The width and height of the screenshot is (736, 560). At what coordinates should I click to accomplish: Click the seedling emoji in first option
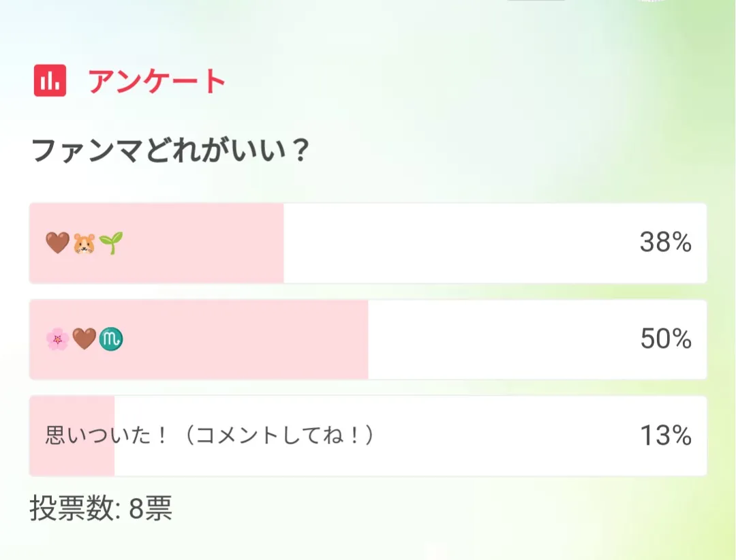click(111, 243)
